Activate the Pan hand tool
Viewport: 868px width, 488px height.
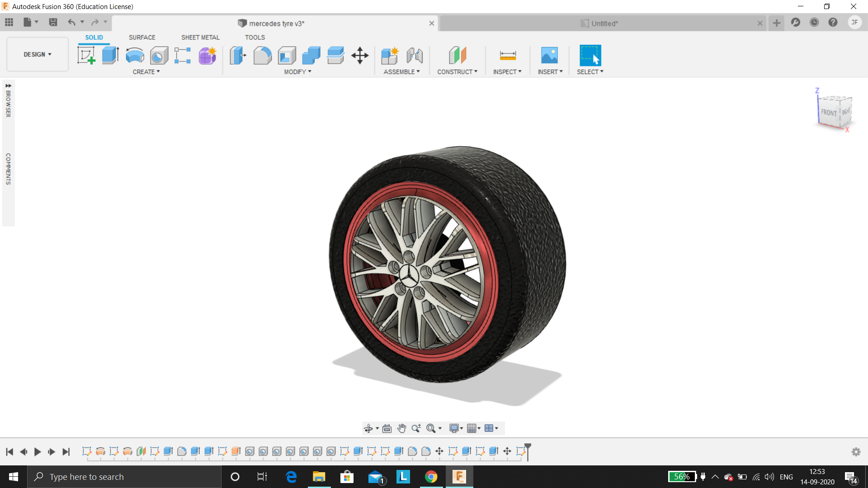[x=402, y=428]
